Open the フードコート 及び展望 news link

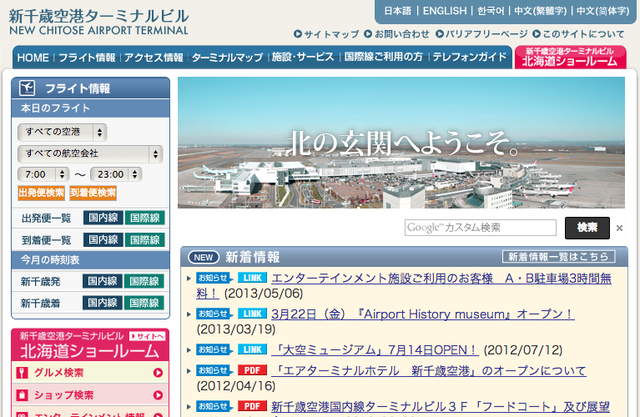(x=441, y=407)
